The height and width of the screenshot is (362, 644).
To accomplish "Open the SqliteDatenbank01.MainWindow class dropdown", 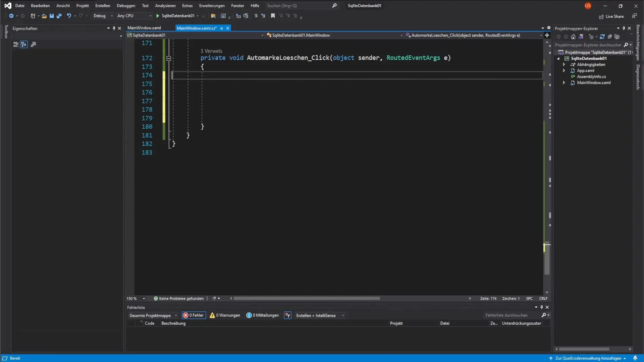I will pos(334,35).
